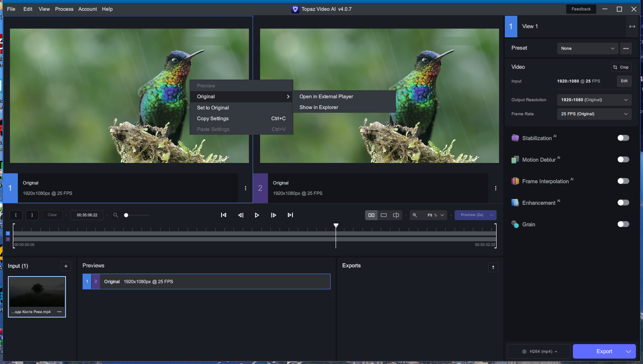The width and height of the screenshot is (643, 364).
Task: Open the Account menu
Action: tap(88, 9)
